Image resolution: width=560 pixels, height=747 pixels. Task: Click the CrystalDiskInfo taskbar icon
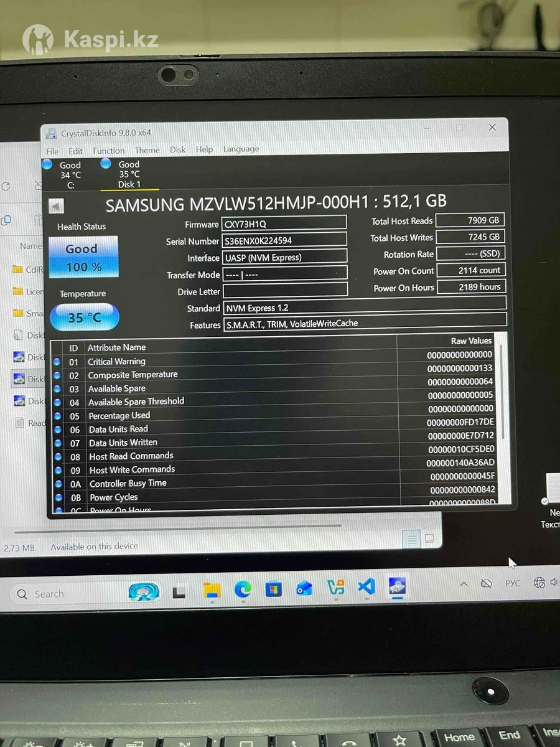click(397, 586)
